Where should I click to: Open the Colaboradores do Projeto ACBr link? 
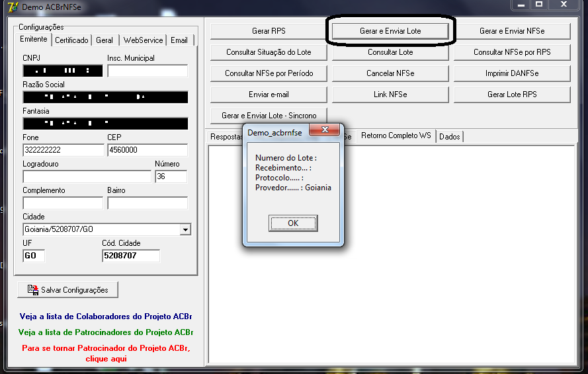coord(106,317)
